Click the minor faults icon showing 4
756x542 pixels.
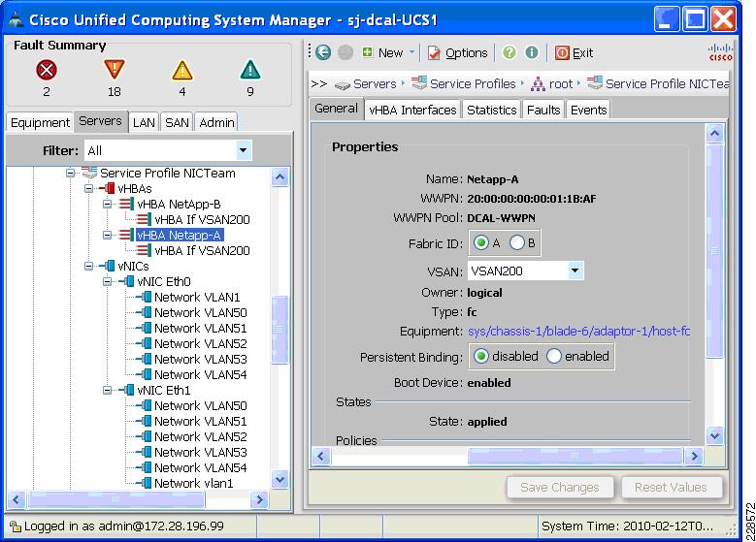tap(182, 71)
